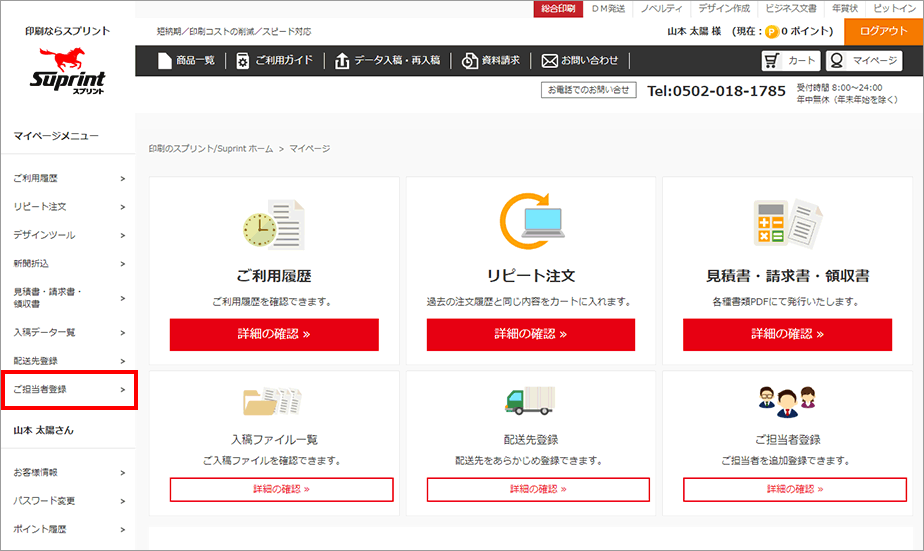
Task: Click the カート text in the header
Action: point(801,61)
